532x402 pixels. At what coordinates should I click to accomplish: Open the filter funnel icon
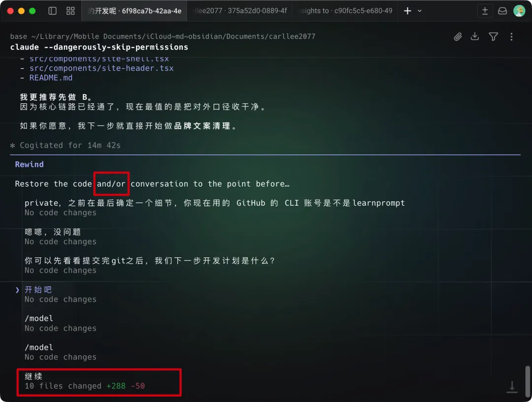[x=493, y=36]
